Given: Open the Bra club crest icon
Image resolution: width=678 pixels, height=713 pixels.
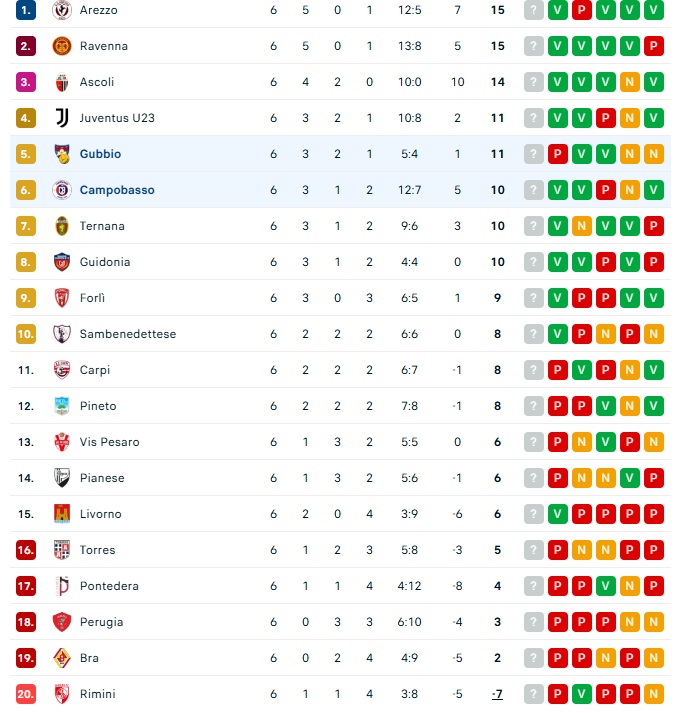Looking at the screenshot, I should (62, 658).
